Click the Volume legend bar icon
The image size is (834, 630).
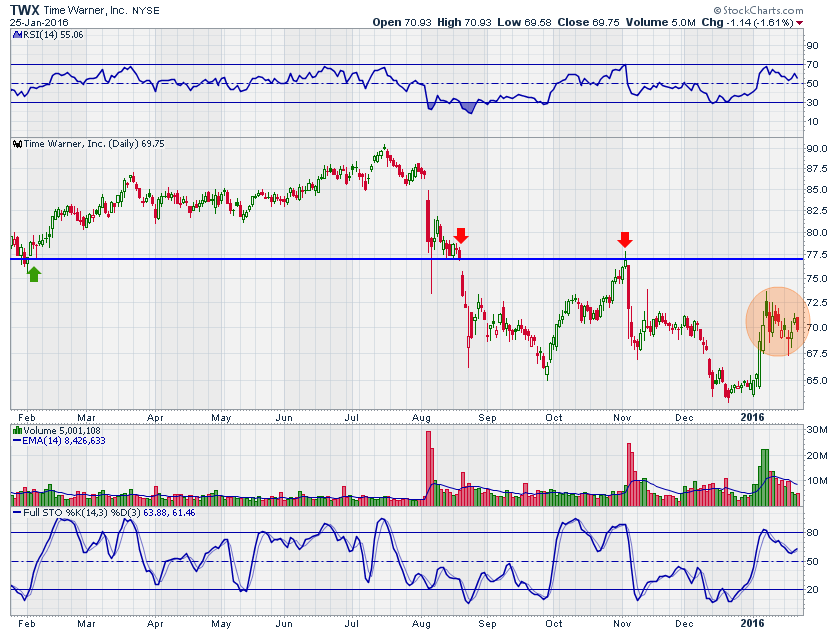(x=17, y=430)
